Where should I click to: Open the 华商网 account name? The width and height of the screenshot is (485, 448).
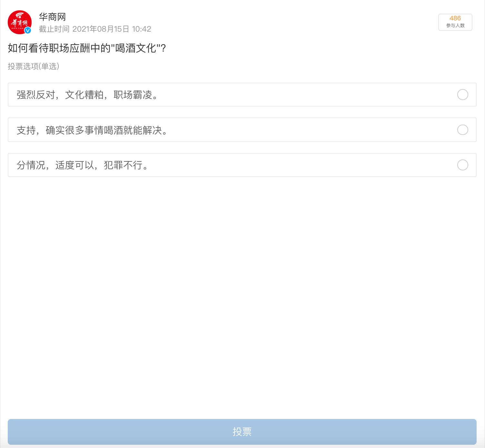[52, 17]
